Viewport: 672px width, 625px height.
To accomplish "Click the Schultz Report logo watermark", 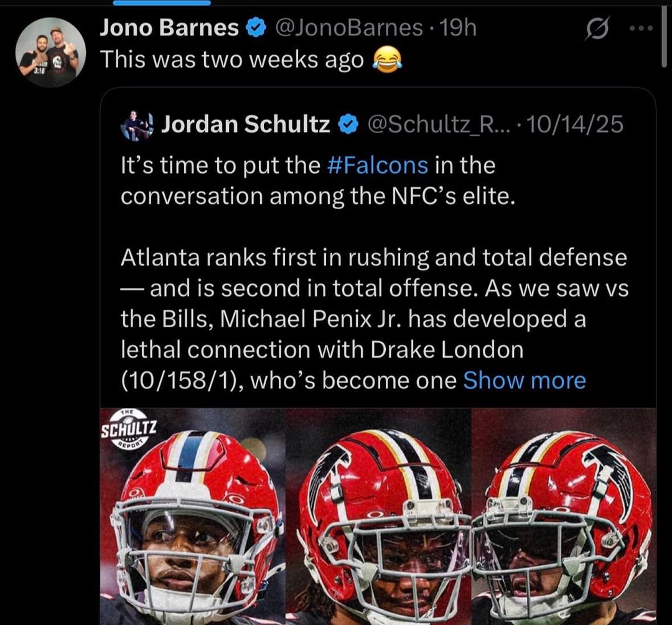I will point(129,428).
